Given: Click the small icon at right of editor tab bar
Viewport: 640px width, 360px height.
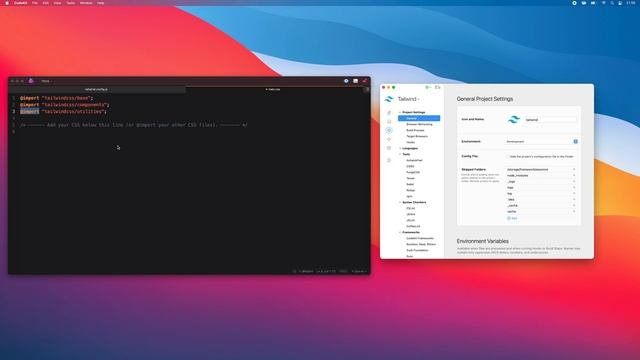Looking at the screenshot, I should pos(367,89).
